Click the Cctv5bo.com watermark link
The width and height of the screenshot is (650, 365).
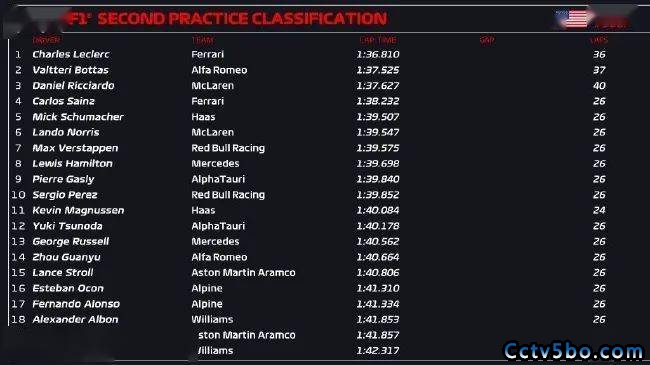click(x=573, y=351)
